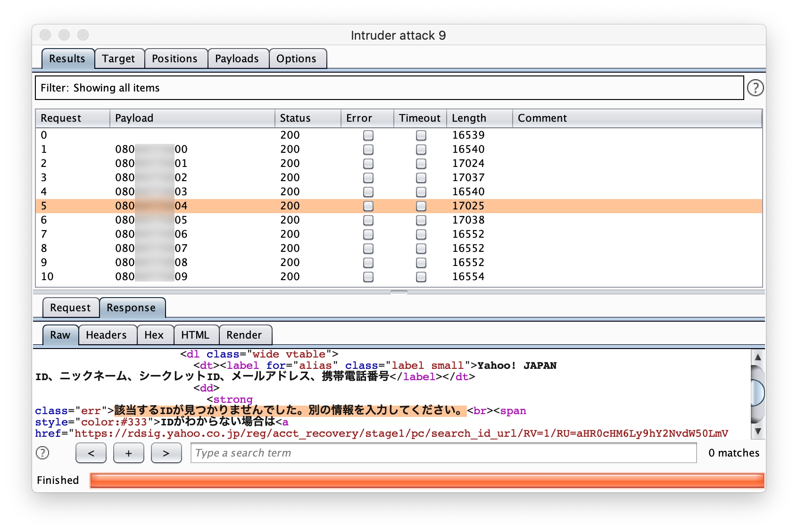Go to next search match arrow
The image size is (798, 532).
tap(166, 453)
